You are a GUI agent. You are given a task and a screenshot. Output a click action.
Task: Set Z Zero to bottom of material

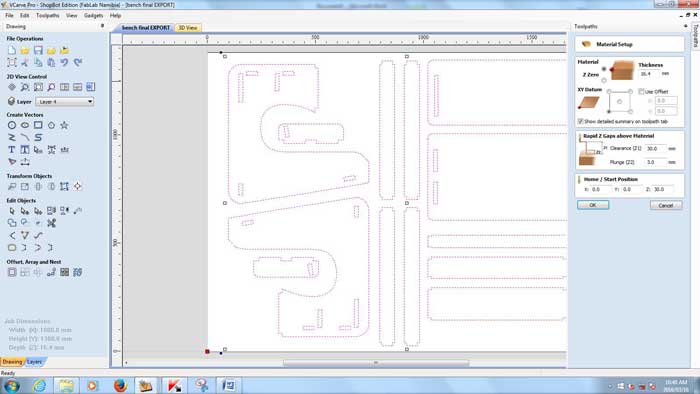coord(604,80)
